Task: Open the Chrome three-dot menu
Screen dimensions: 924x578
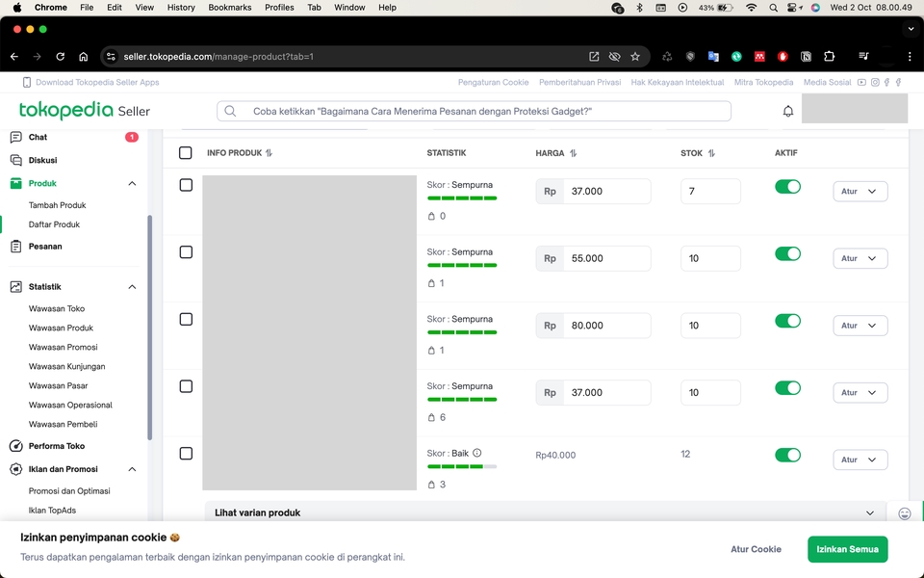Action: pyautogui.click(x=910, y=57)
